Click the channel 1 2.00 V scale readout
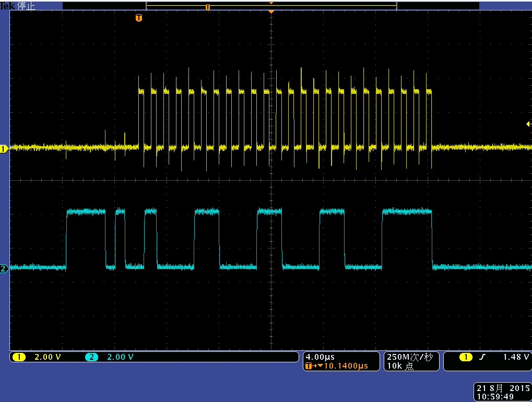 pyautogui.click(x=48, y=357)
